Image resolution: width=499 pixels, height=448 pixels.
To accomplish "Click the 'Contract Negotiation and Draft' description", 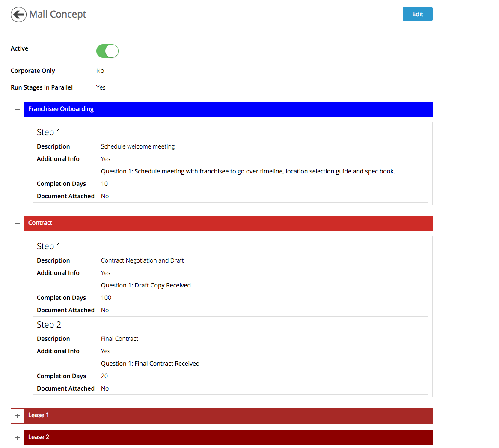I will click(x=142, y=260).
